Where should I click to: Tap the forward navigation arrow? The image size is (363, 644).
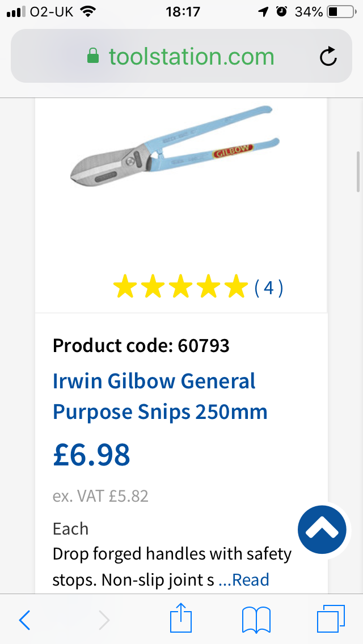pyautogui.click(x=104, y=620)
